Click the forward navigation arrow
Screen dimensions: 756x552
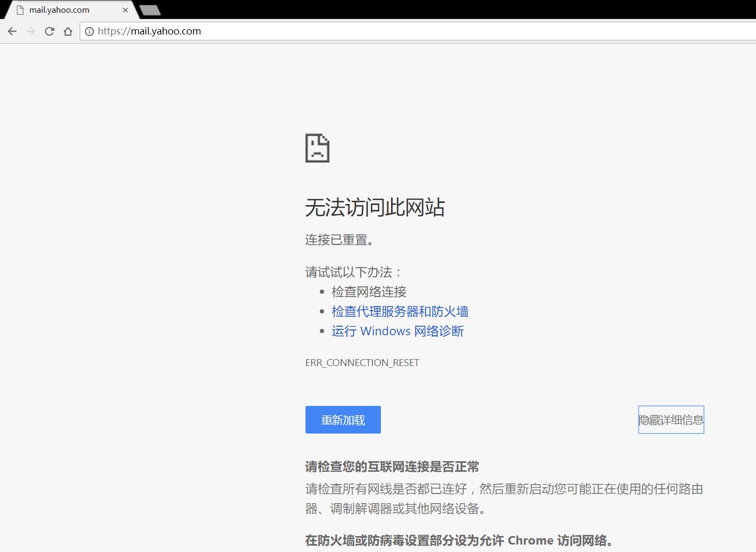point(31,31)
